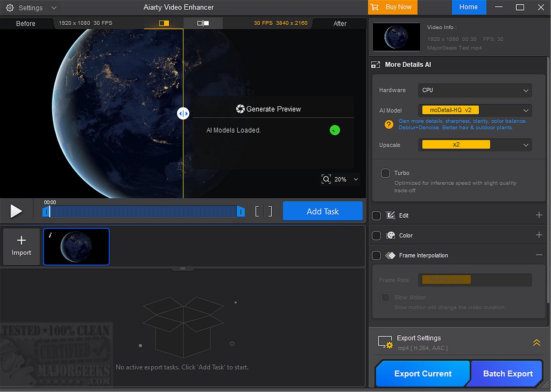Collapse Export Settings with double chevron
This screenshot has height=392, width=551.
(536, 343)
